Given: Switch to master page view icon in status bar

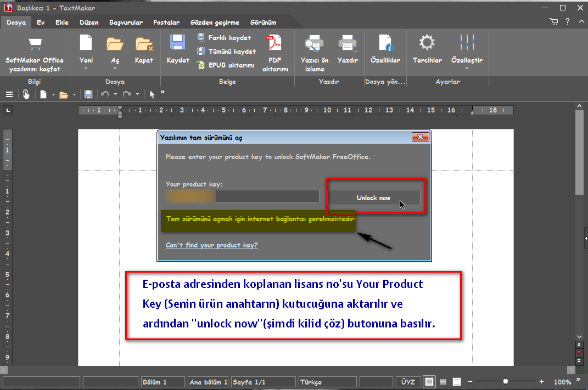Looking at the screenshot, I should point(457,382).
